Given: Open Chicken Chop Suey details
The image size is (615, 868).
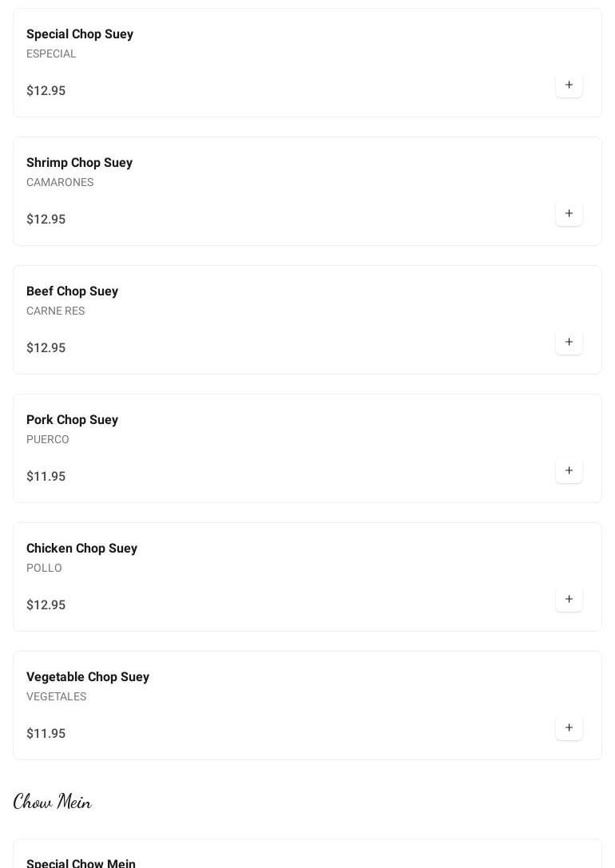Looking at the screenshot, I should (x=81, y=549).
